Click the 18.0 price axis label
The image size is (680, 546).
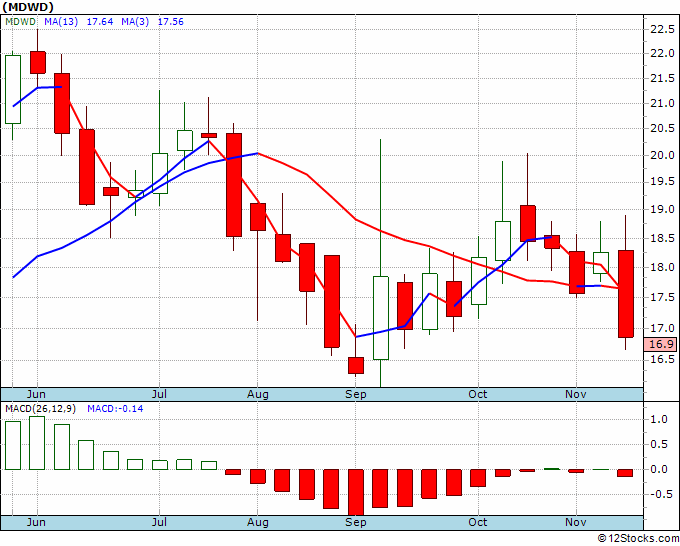point(662,267)
